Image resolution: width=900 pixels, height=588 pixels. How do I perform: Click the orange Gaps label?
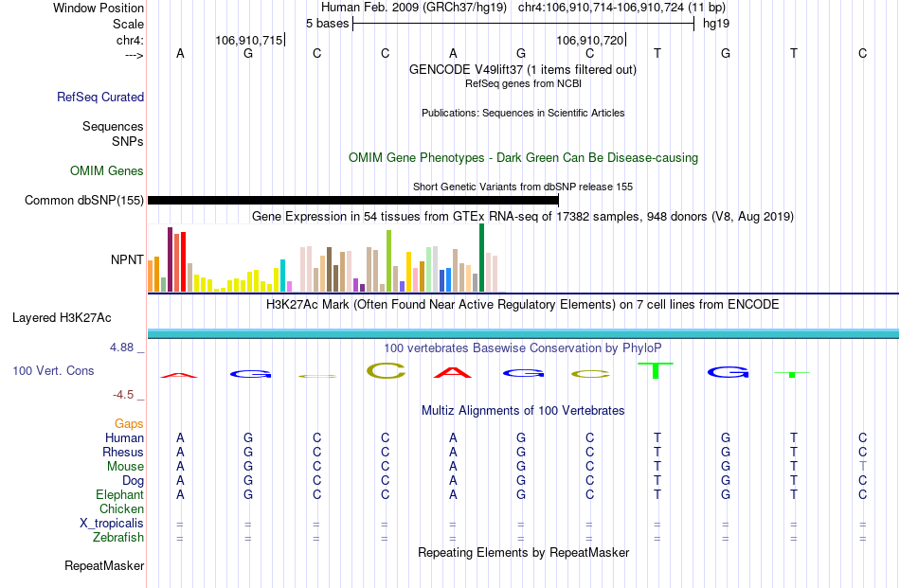pyautogui.click(x=129, y=424)
